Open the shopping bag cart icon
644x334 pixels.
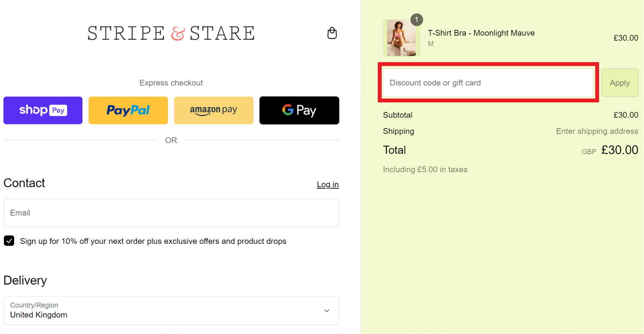(332, 33)
